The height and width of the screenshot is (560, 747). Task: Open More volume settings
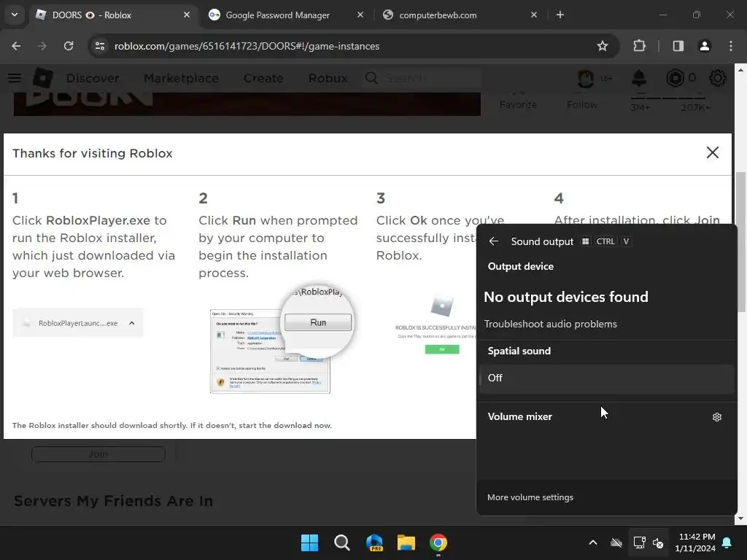click(x=530, y=497)
